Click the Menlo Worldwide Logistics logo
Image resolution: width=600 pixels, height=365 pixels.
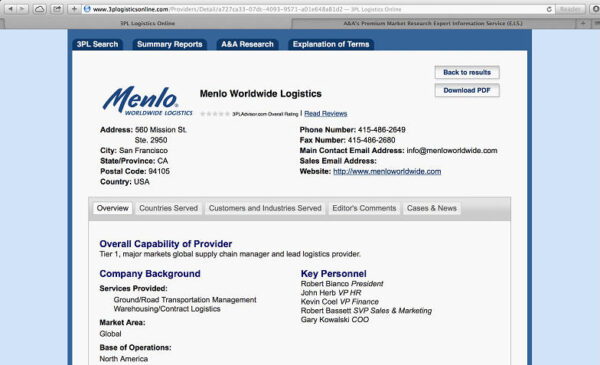pos(147,101)
